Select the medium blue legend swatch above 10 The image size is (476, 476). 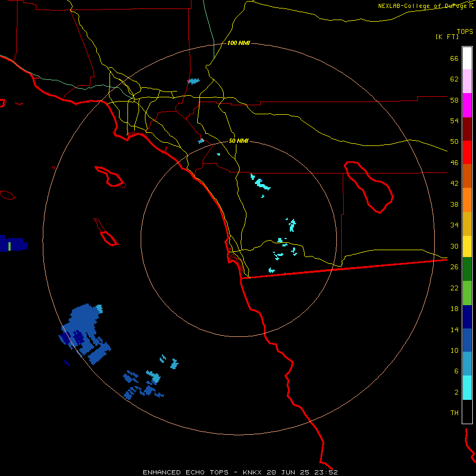tap(467, 340)
